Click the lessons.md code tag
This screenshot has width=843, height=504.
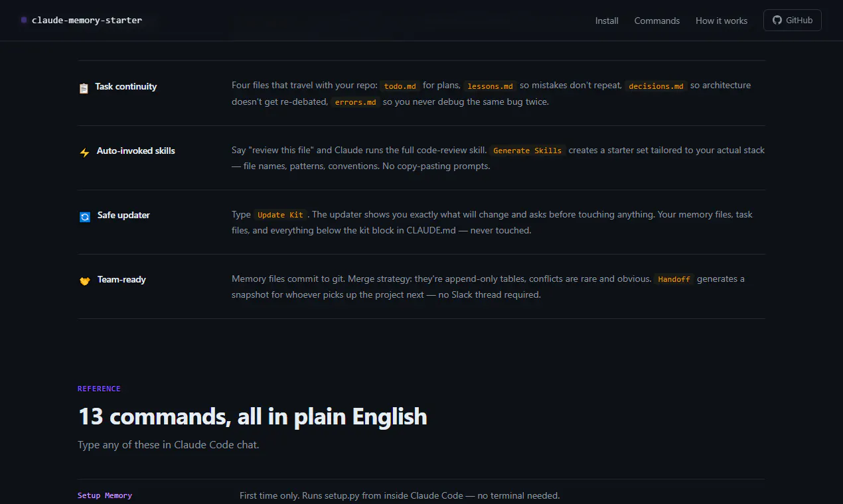[x=491, y=86]
